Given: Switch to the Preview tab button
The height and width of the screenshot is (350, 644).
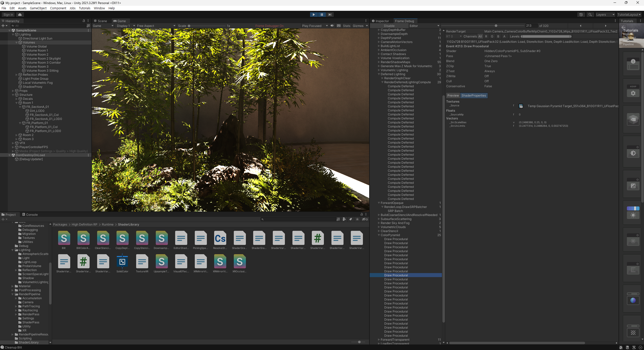Looking at the screenshot, I should [453, 96].
